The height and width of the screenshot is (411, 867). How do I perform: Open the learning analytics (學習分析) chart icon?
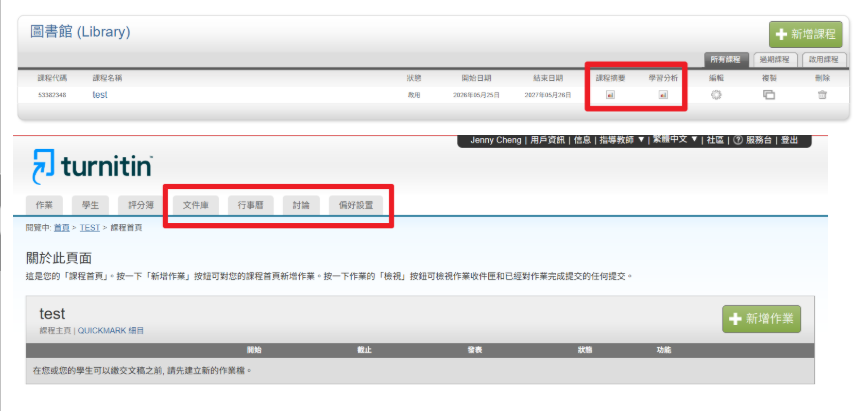(663, 95)
